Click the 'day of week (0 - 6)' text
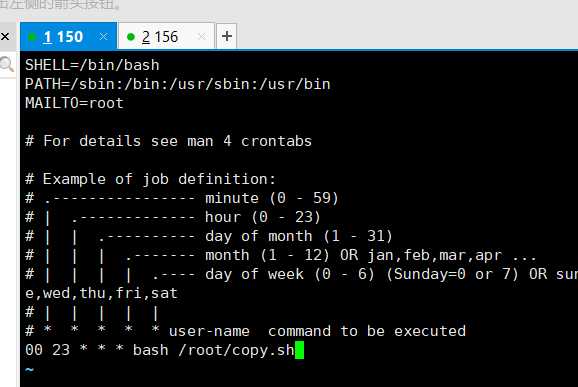 pos(290,274)
